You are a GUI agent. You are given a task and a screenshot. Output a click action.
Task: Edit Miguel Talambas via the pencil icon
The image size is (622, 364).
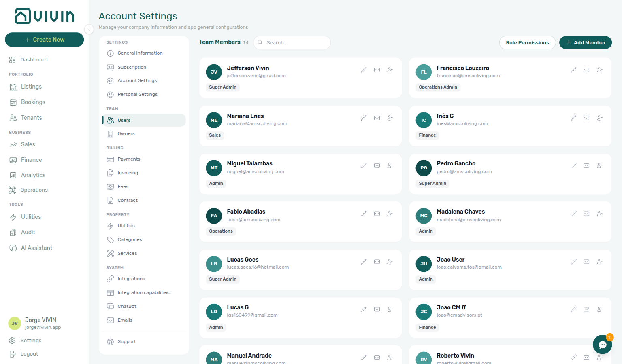point(364,166)
